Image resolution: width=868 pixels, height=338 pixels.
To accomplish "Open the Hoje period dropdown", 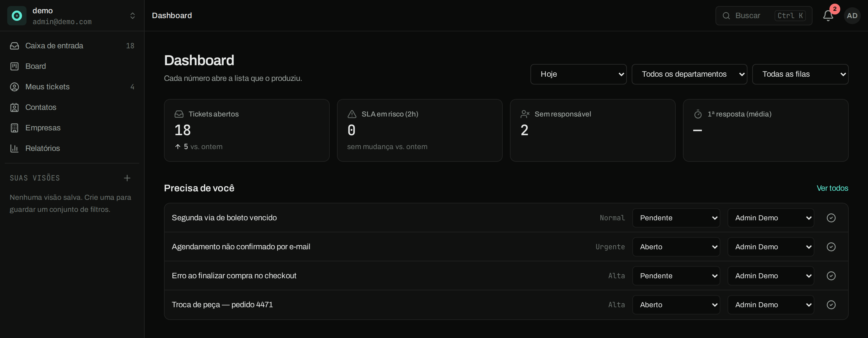I will tap(578, 74).
